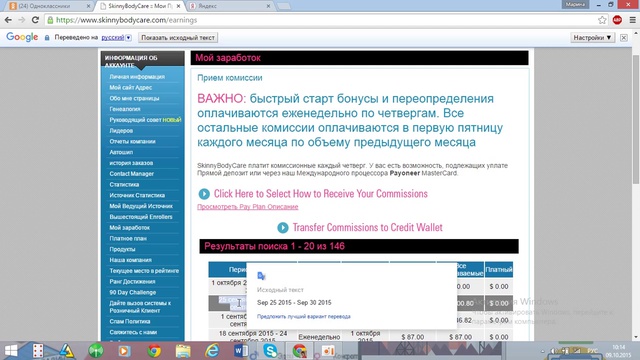Open Обо мне страницы in the sidebar
The width and height of the screenshot is (640, 360).
click(134, 98)
